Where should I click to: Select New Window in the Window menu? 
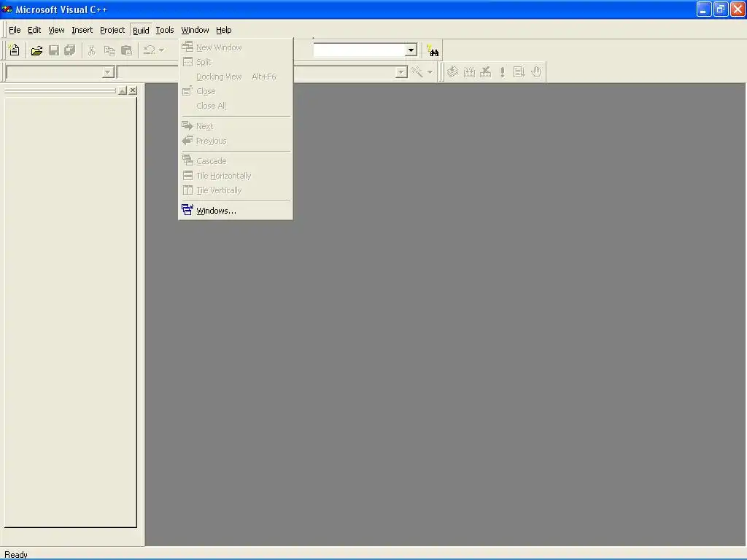pos(236,47)
